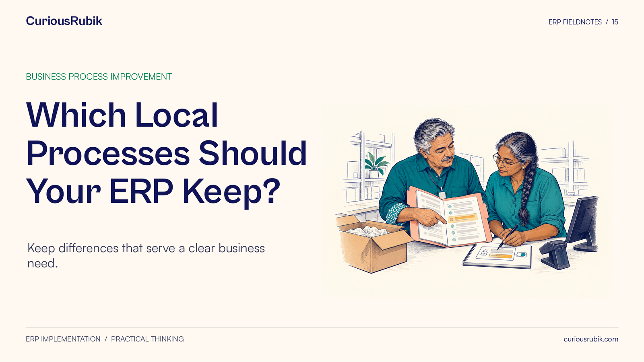Click the 'ERP FIELDNOTES / 15' header label
The image size is (644, 362).
[583, 22]
